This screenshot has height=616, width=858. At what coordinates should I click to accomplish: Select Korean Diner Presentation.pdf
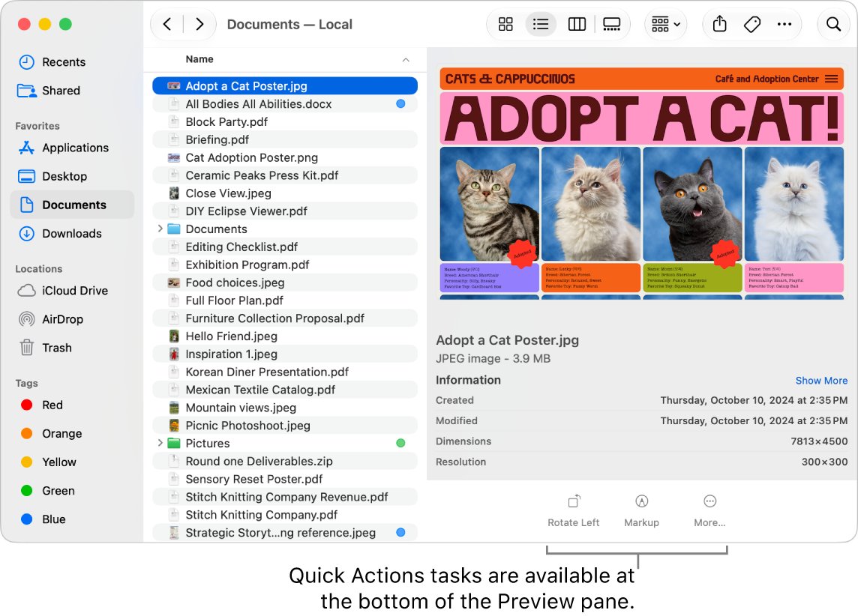284,372
